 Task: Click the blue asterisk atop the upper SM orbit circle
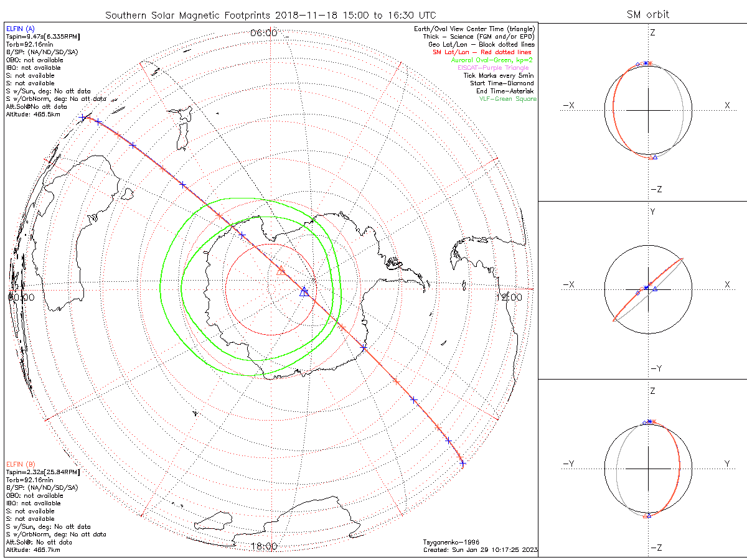tap(646, 63)
